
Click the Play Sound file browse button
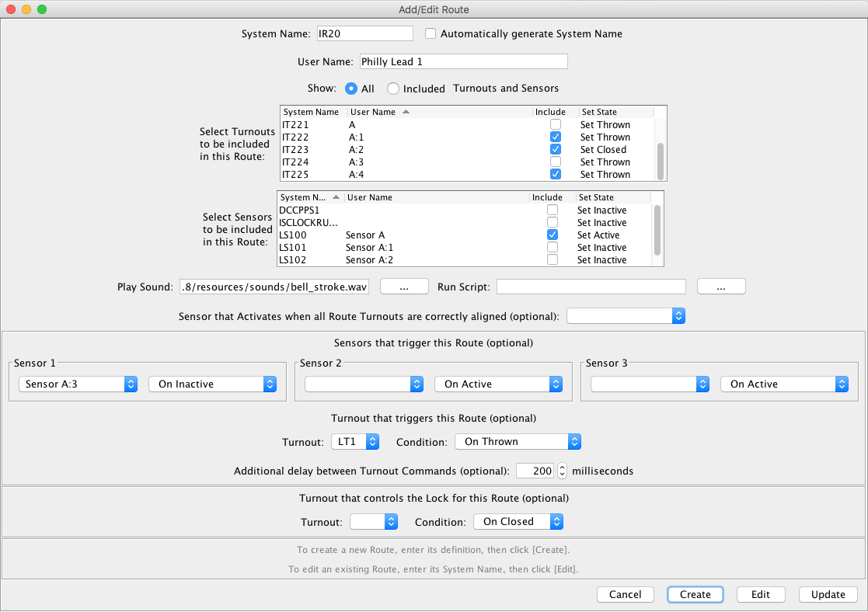(404, 287)
